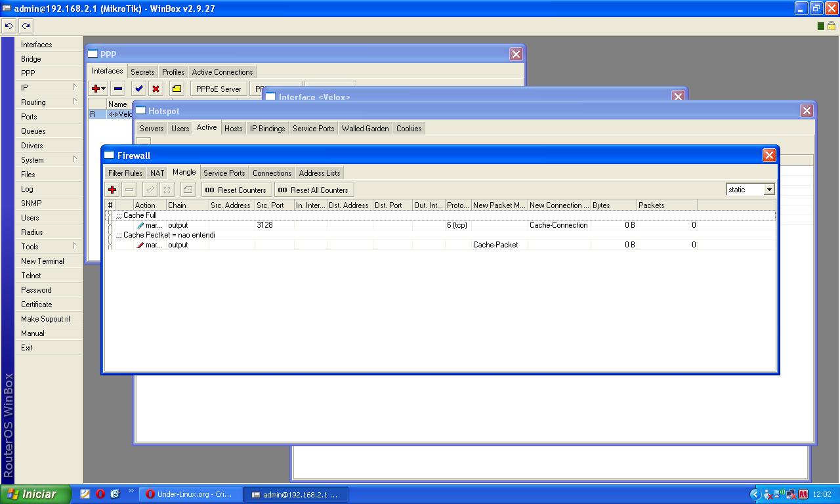Click the Firewall window title icon

click(x=110, y=156)
